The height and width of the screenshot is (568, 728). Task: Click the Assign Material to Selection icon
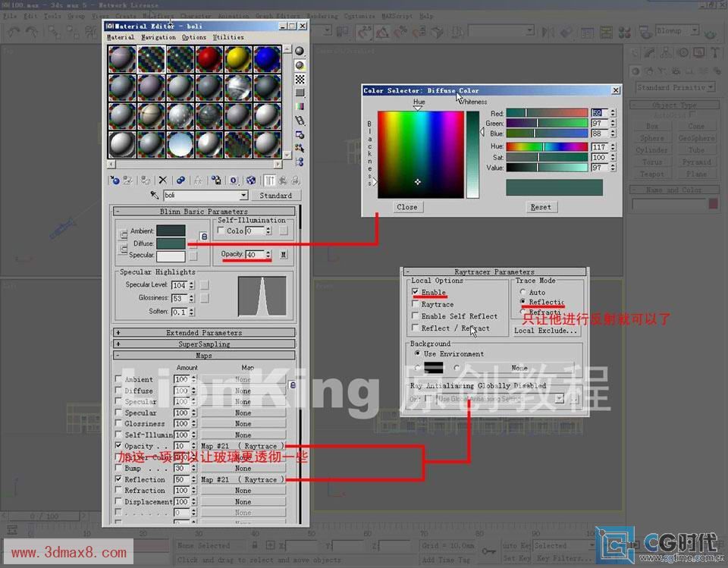click(x=146, y=180)
